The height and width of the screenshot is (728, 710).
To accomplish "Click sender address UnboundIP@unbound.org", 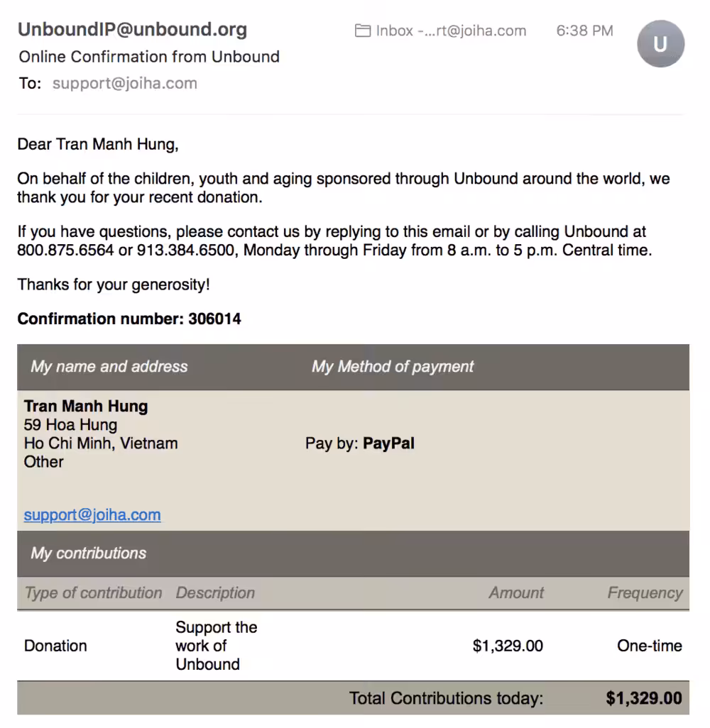I will pyautogui.click(x=133, y=29).
